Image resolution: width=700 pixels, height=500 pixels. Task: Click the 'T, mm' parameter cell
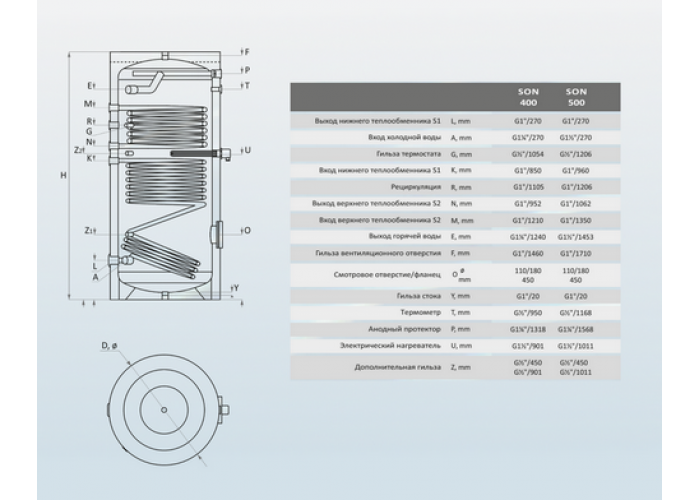(460, 312)
